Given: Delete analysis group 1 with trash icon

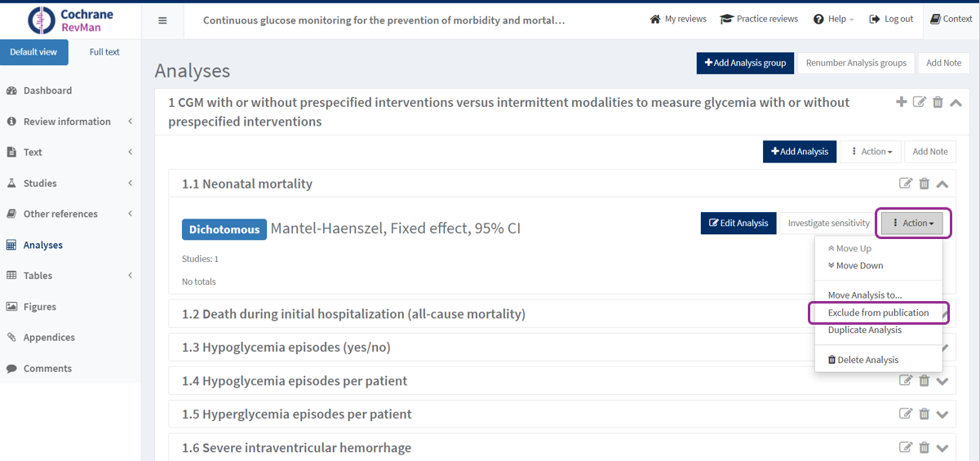Looking at the screenshot, I should pyautogui.click(x=938, y=102).
